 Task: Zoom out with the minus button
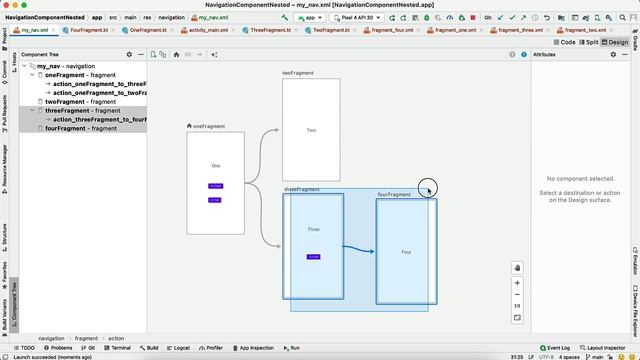[517, 294]
